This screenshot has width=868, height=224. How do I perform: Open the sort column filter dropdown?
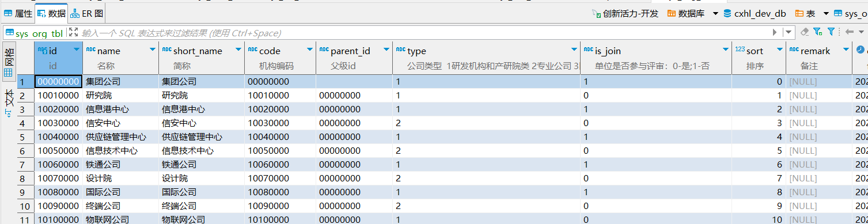pos(779,50)
